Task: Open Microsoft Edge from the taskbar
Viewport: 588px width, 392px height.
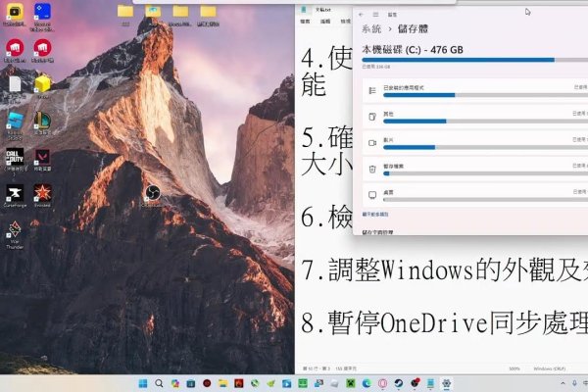Action: click(x=367, y=383)
